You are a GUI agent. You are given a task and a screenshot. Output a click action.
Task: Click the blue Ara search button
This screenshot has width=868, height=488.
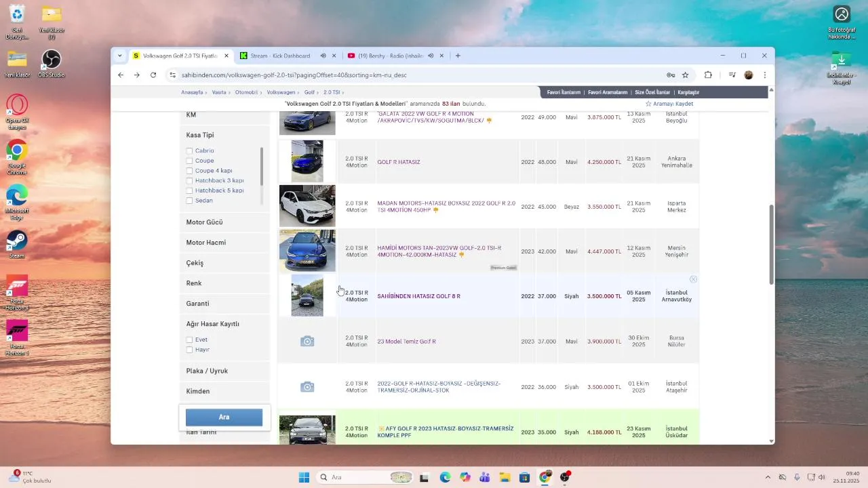point(224,417)
